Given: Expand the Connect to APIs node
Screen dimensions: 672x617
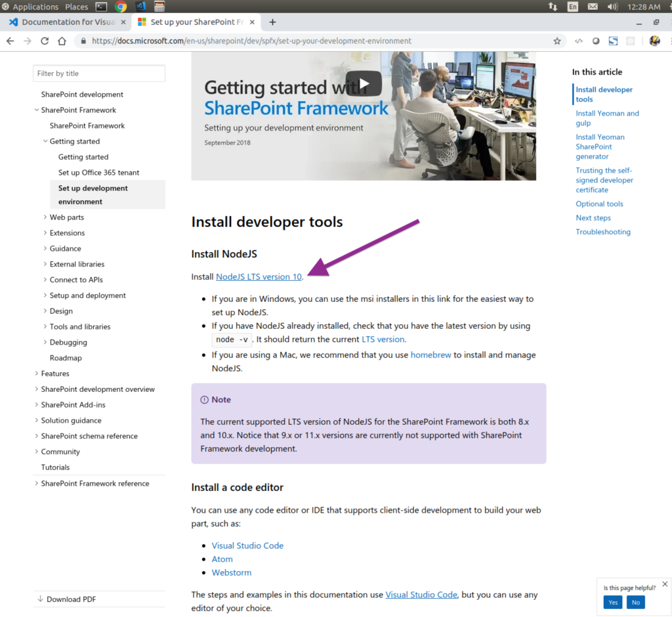Looking at the screenshot, I should pos(45,280).
